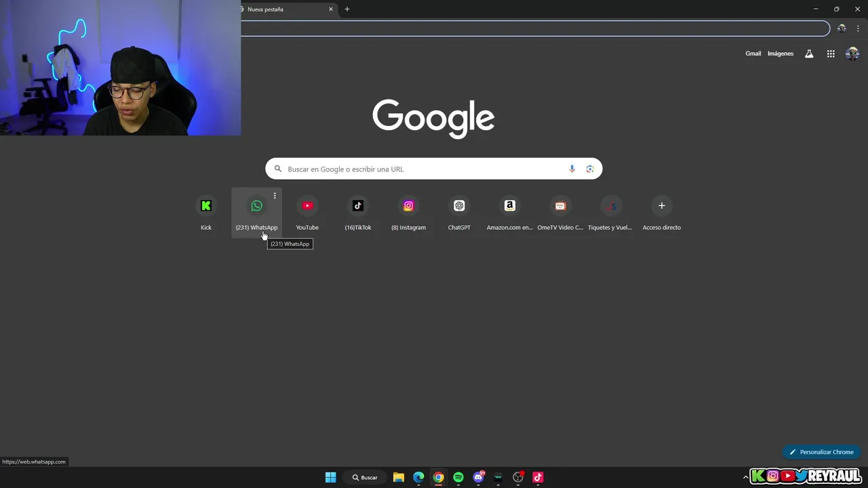Image resolution: width=868 pixels, height=488 pixels.
Task: Click the Buscar taskbar search box
Action: [x=365, y=477]
